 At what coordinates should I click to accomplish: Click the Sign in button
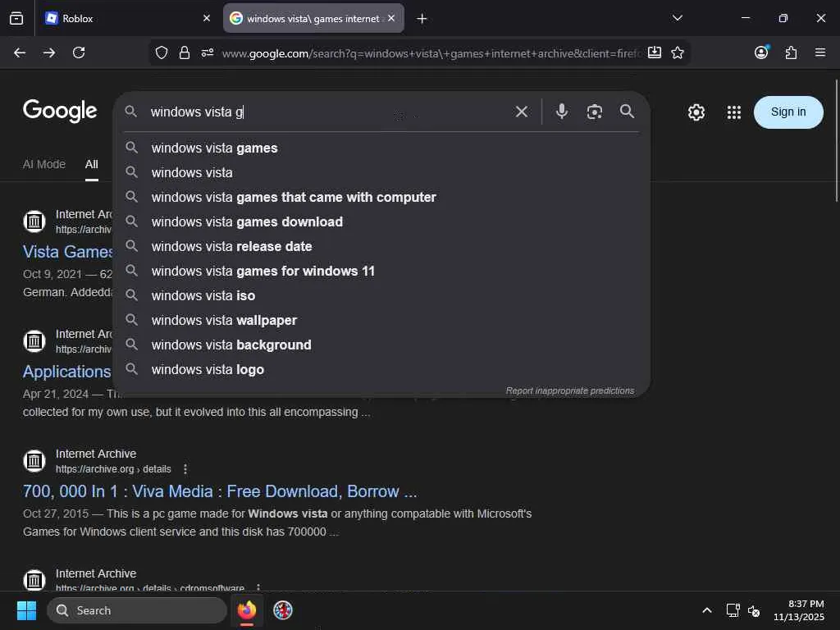pyautogui.click(x=788, y=112)
